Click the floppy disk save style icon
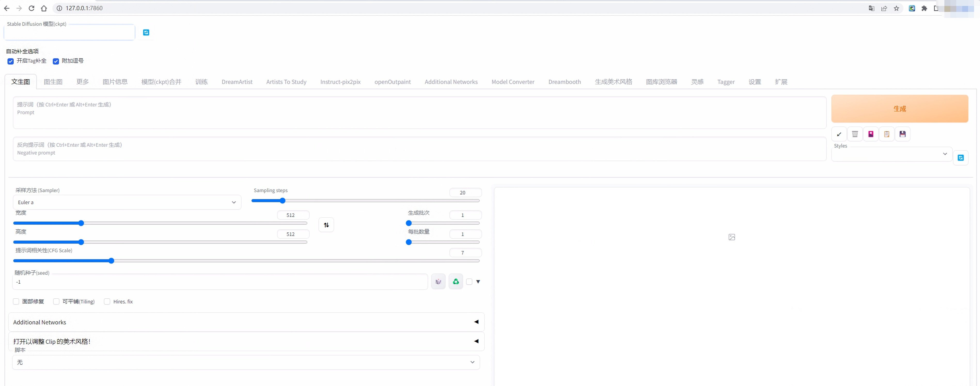 902,134
